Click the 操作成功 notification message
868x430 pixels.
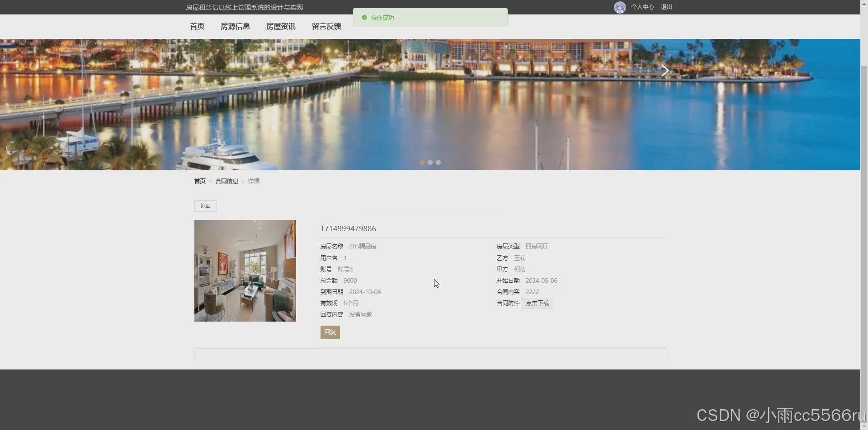click(x=382, y=18)
